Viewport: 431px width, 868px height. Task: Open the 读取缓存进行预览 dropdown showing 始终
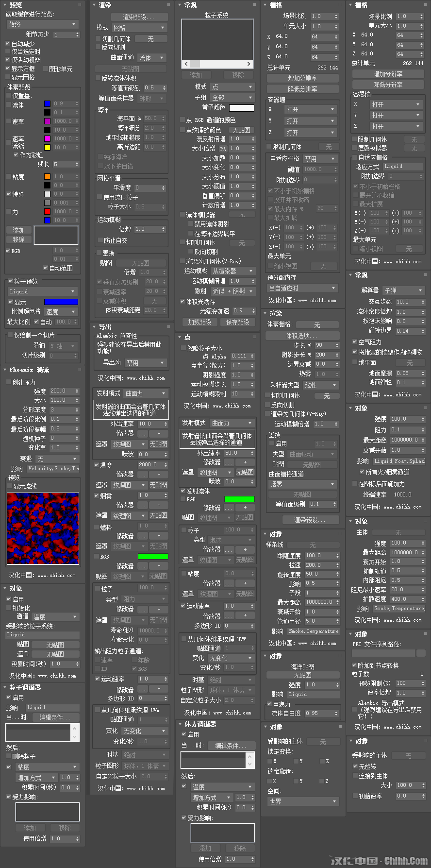tap(42, 24)
